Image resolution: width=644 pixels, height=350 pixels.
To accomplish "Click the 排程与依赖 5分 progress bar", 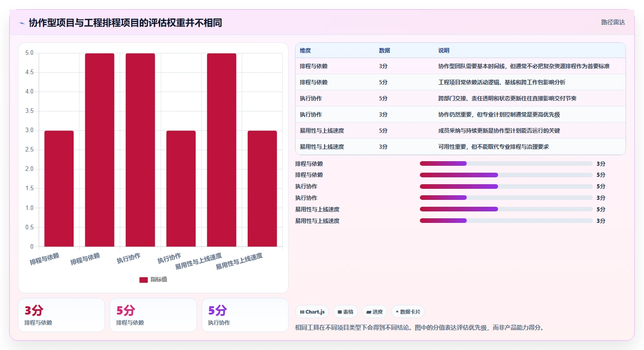I will 506,175.
